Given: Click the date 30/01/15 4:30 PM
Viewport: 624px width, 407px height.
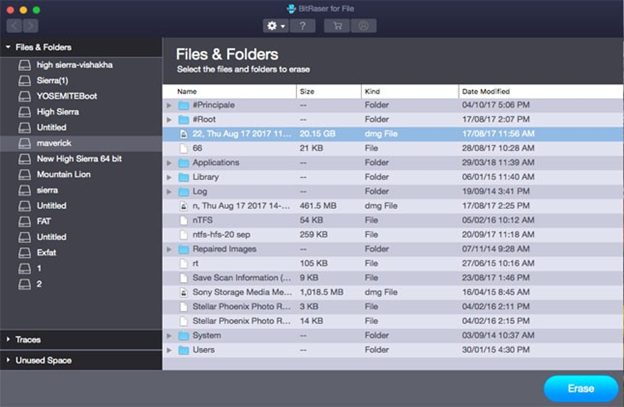Looking at the screenshot, I should pos(496,350).
